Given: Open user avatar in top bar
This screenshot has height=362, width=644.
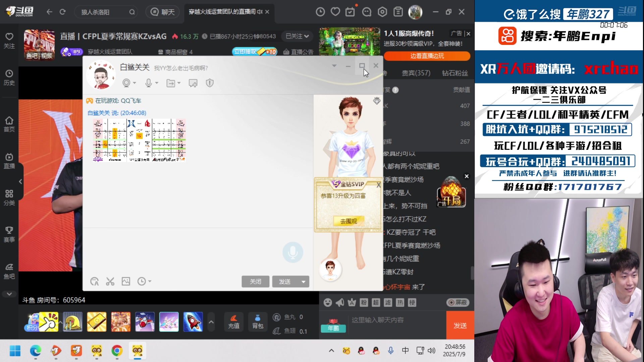Looking at the screenshot, I should click(x=415, y=12).
